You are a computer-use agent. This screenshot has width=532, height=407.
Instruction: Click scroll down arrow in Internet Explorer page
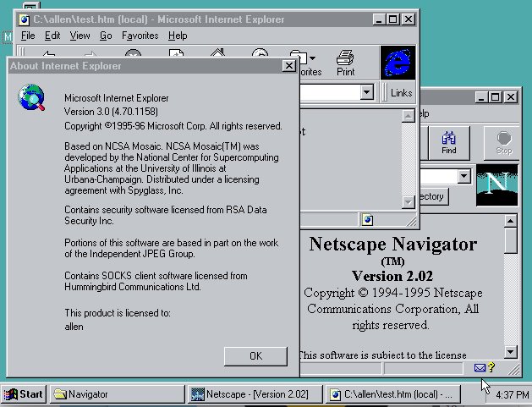[x=408, y=202]
